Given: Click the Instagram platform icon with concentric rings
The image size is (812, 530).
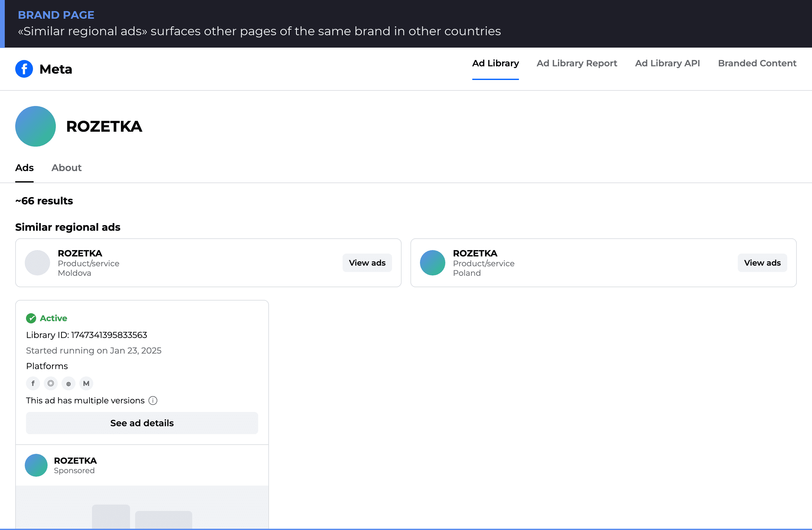Looking at the screenshot, I should tap(51, 383).
